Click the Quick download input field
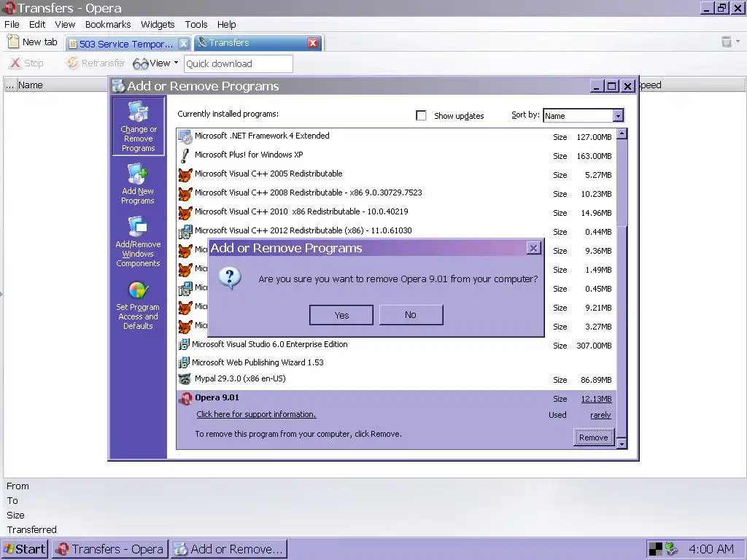747x560 pixels. [239, 64]
